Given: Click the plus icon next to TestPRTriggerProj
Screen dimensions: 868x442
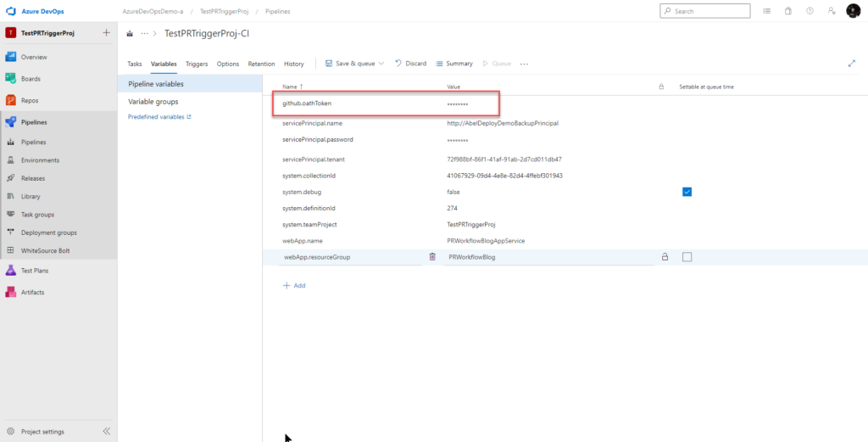Looking at the screenshot, I should [106, 33].
